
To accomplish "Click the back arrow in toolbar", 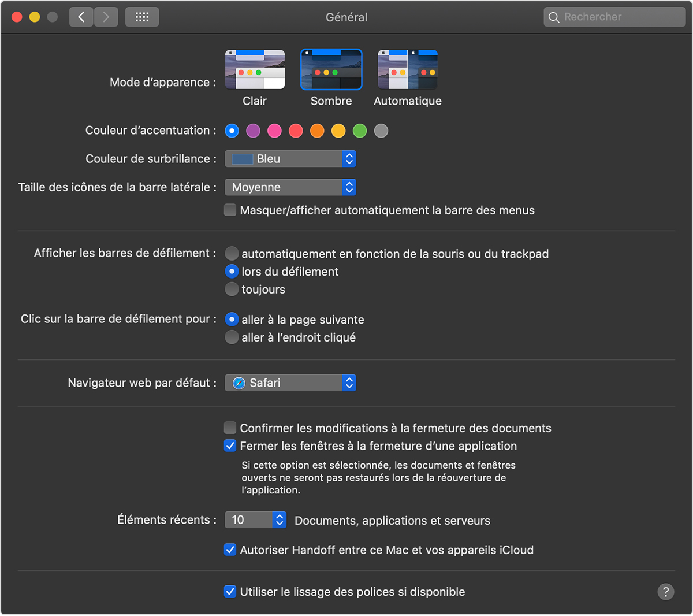I will 81,17.
